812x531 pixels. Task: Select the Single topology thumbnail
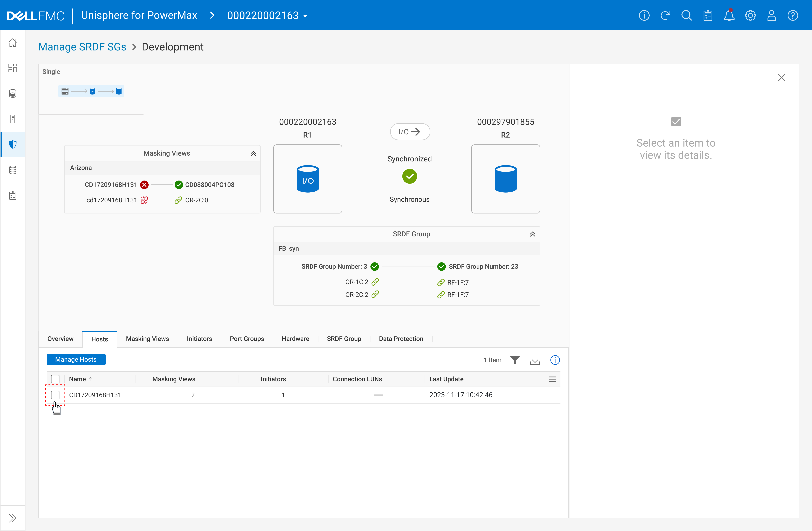click(91, 91)
